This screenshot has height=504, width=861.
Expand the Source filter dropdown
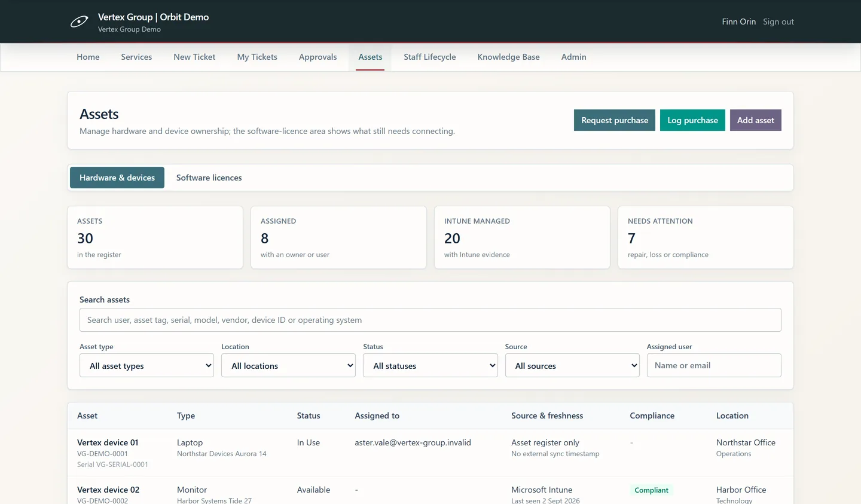click(x=572, y=365)
